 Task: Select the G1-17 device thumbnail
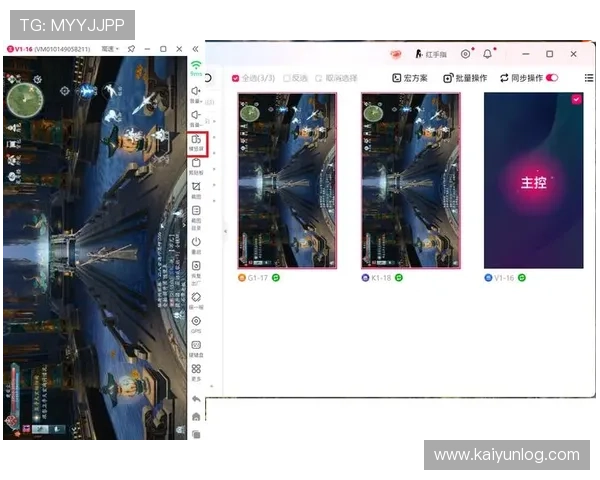[287, 181]
